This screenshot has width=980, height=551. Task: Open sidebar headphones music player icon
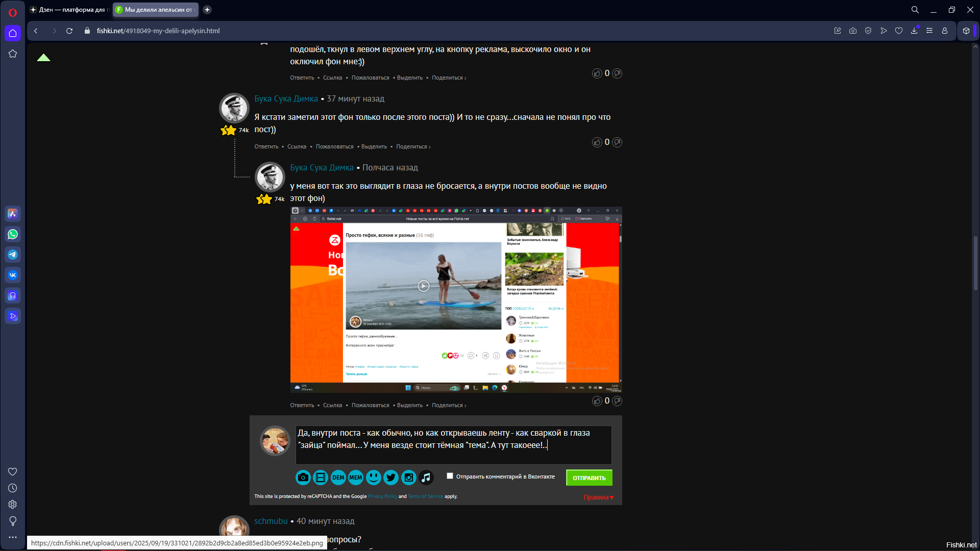coord(13,295)
